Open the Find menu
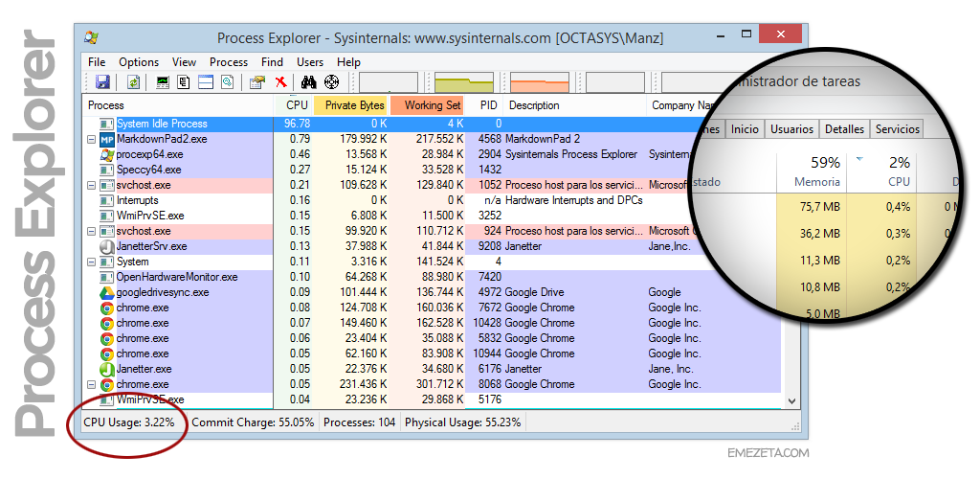This screenshot has width=980, height=479. (273, 62)
